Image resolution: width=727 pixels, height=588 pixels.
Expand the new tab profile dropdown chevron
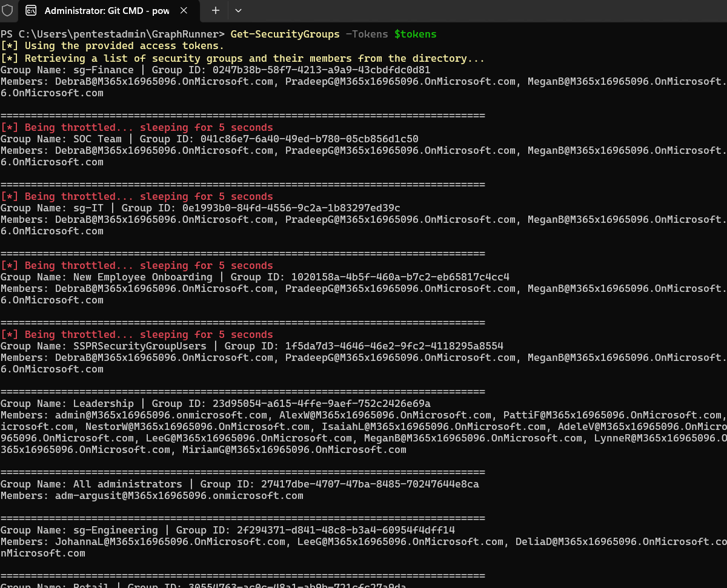pyautogui.click(x=238, y=10)
